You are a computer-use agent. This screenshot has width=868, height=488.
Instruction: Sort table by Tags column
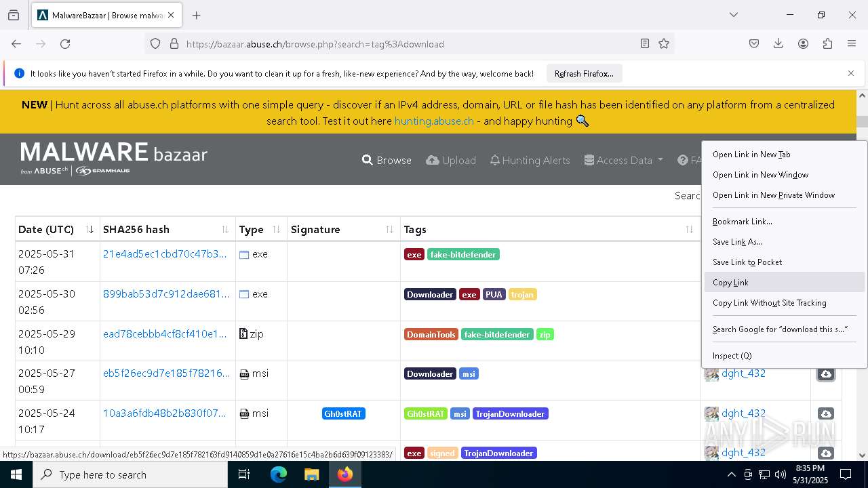(549, 230)
